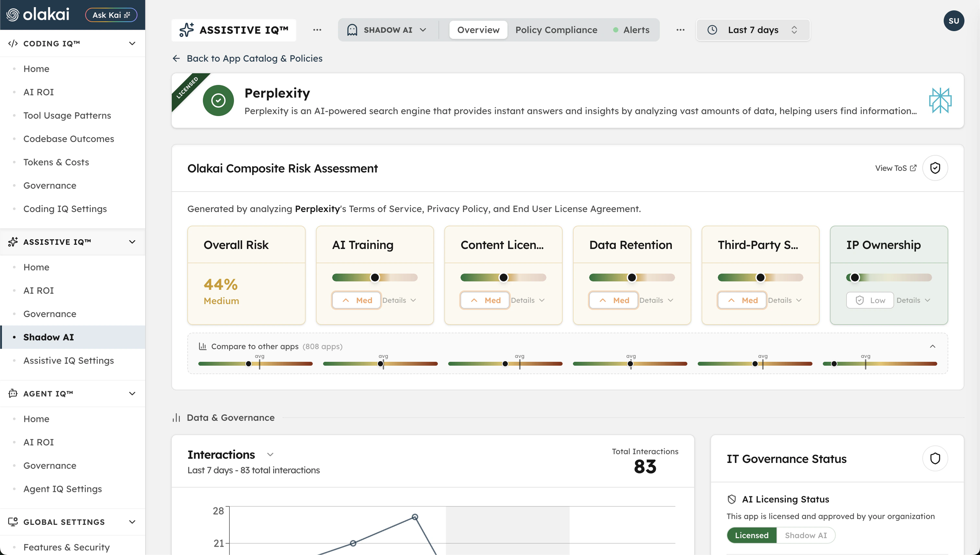Switch to the Overview tab

478,30
